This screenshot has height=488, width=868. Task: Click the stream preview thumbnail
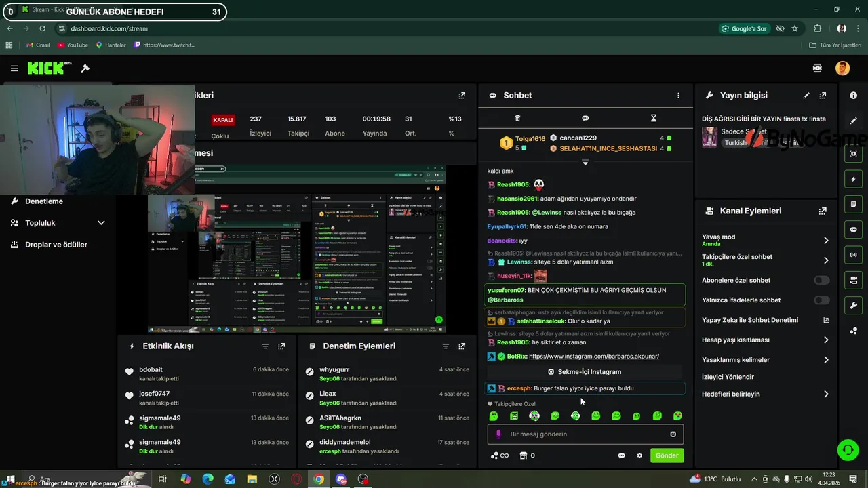[x=296, y=249]
